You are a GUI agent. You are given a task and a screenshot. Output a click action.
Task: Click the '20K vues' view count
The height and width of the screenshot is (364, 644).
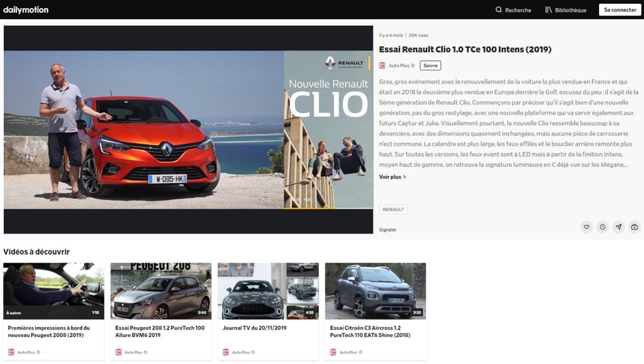coord(418,35)
